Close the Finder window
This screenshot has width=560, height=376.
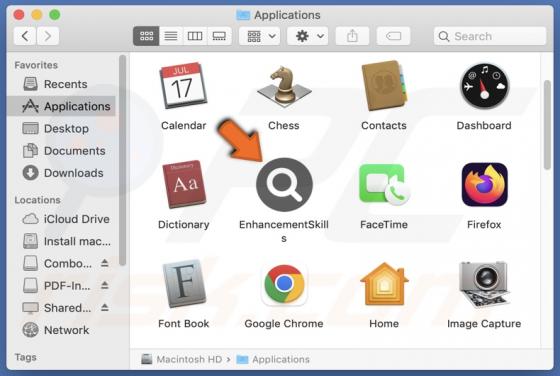(x=19, y=15)
